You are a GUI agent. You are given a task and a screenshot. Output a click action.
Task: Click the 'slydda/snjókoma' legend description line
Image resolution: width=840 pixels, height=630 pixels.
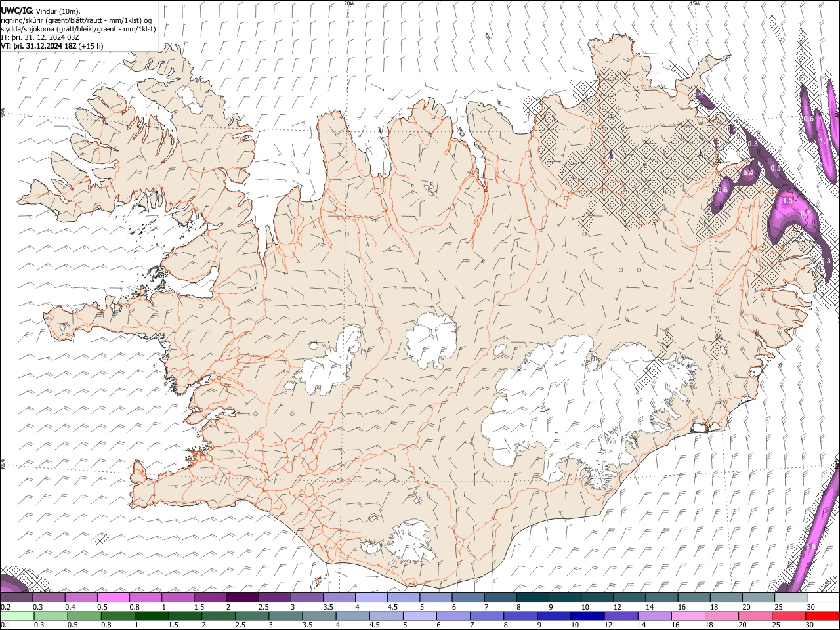78,29
